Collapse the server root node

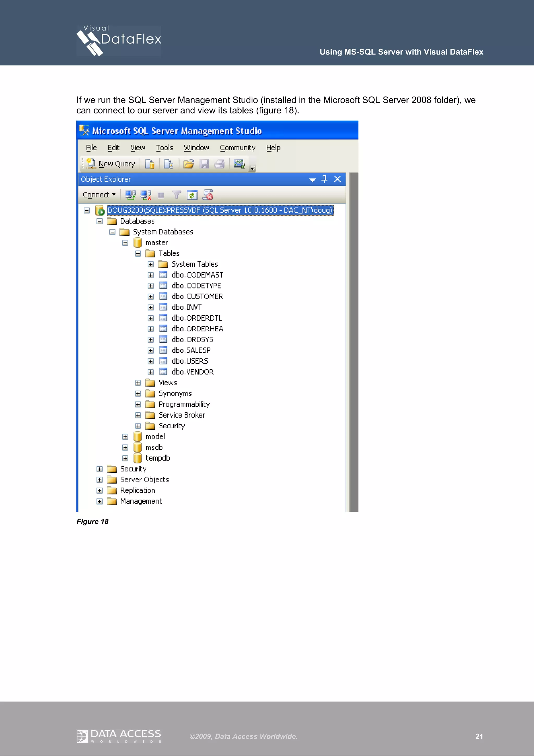click(87, 211)
